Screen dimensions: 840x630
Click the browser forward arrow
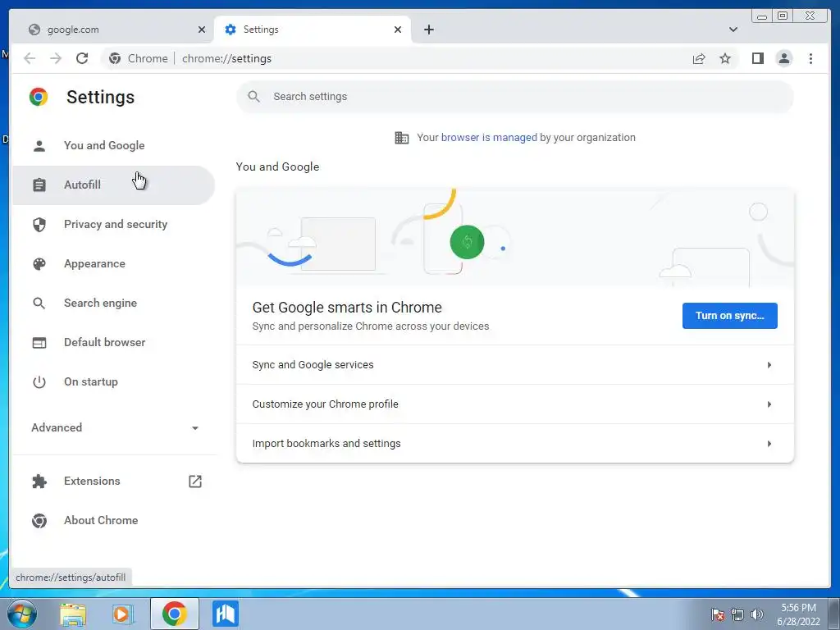click(x=56, y=58)
